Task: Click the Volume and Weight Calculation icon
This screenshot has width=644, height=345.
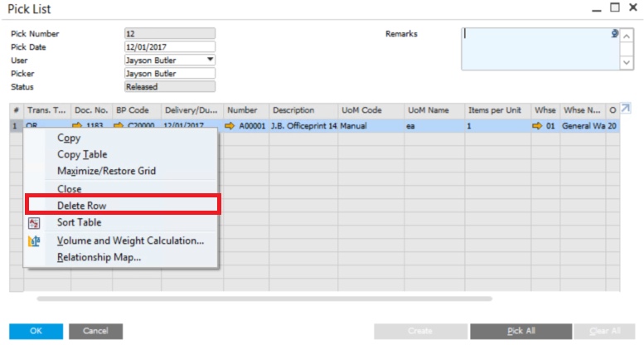Action: tap(34, 241)
